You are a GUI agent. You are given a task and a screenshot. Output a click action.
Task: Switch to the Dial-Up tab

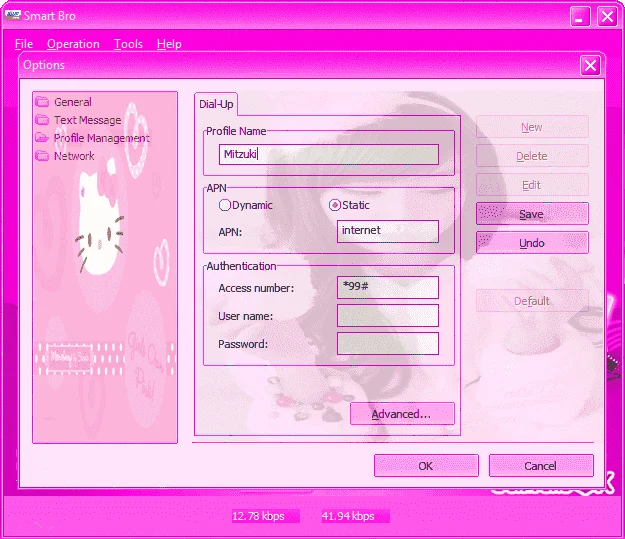tap(216, 104)
